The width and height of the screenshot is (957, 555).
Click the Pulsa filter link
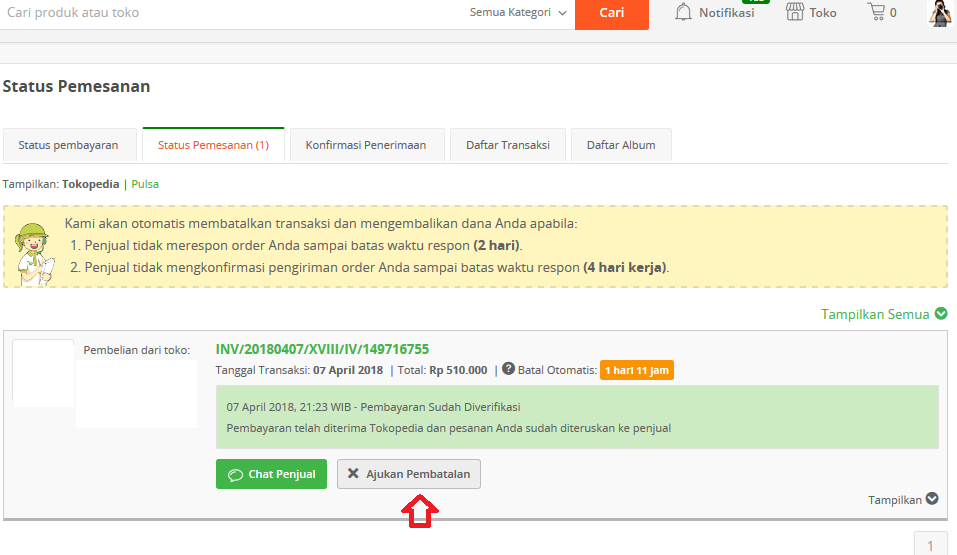[145, 184]
